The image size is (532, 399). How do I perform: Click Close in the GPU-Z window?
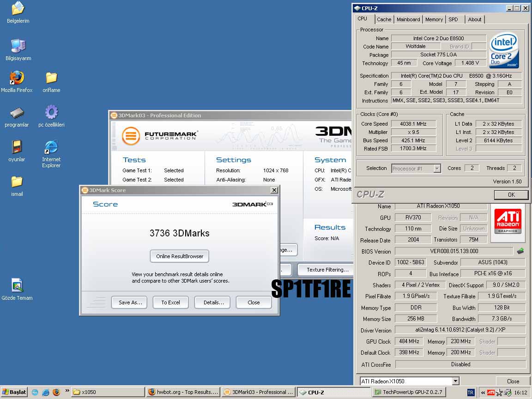[x=513, y=381]
